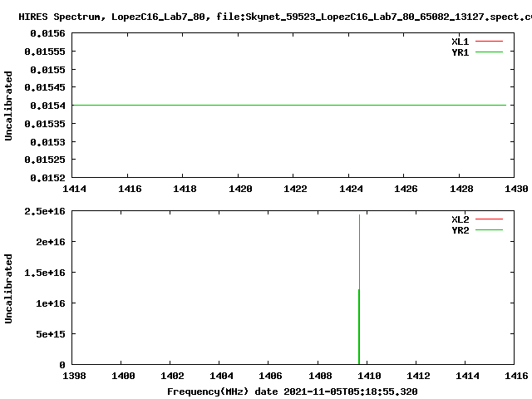Image resolution: width=532 pixels, height=399 pixels.
Task: Click the 1416 tick label of bottom plot
Action: click(x=516, y=376)
